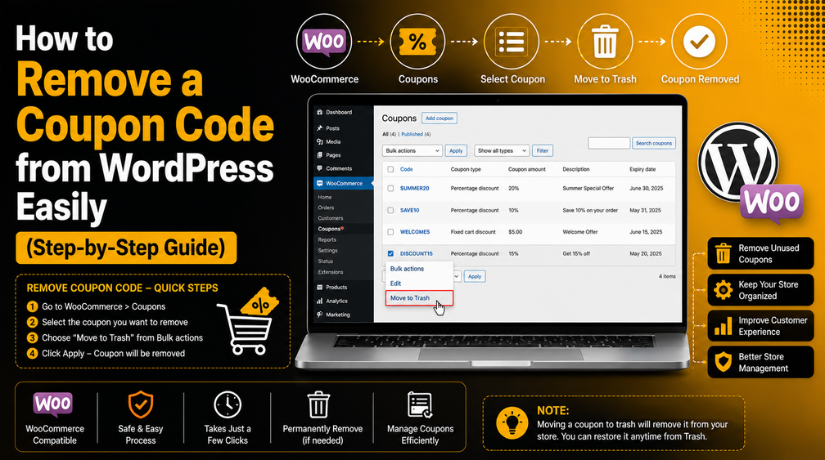Viewport: 825px width, 460px height.
Task: Click the "June 30, 2025" expiry date
Action: click(x=646, y=188)
